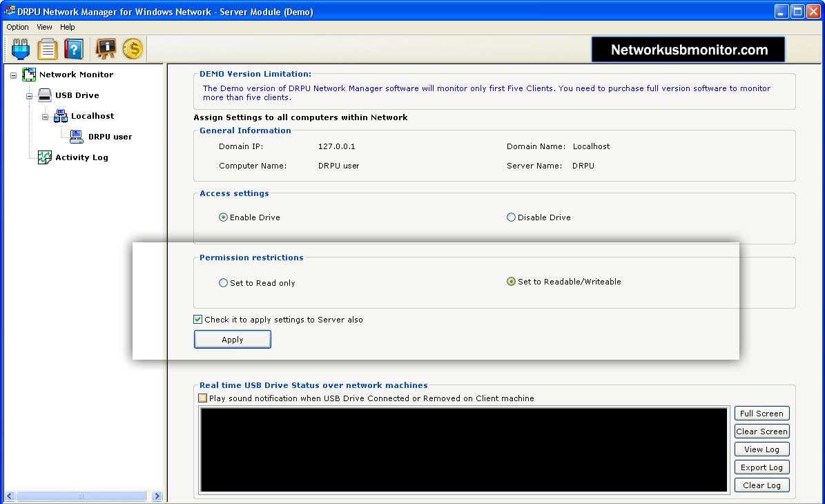The width and height of the screenshot is (825, 504).
Task: Select Network Monitor tree label
Action: point(77,75)
